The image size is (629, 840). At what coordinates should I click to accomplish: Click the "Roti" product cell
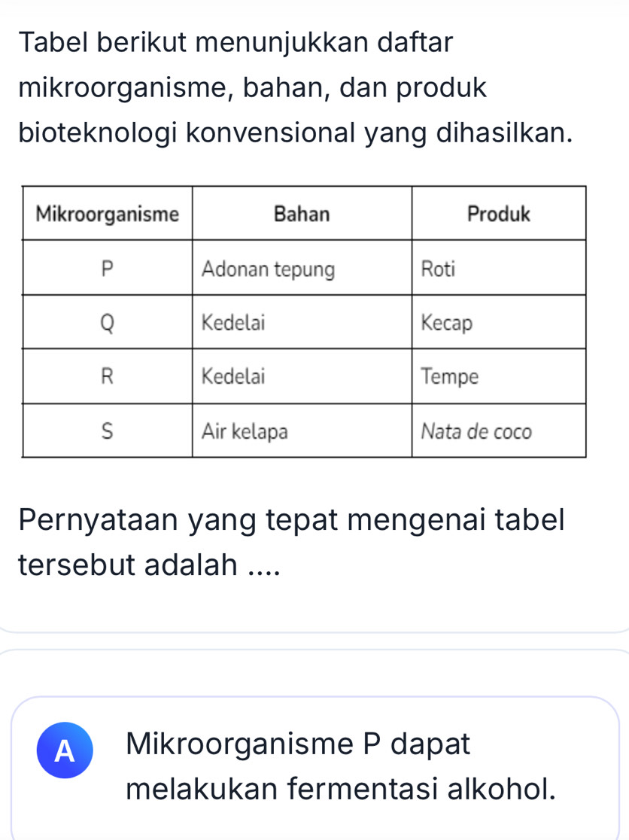(439, 269)
